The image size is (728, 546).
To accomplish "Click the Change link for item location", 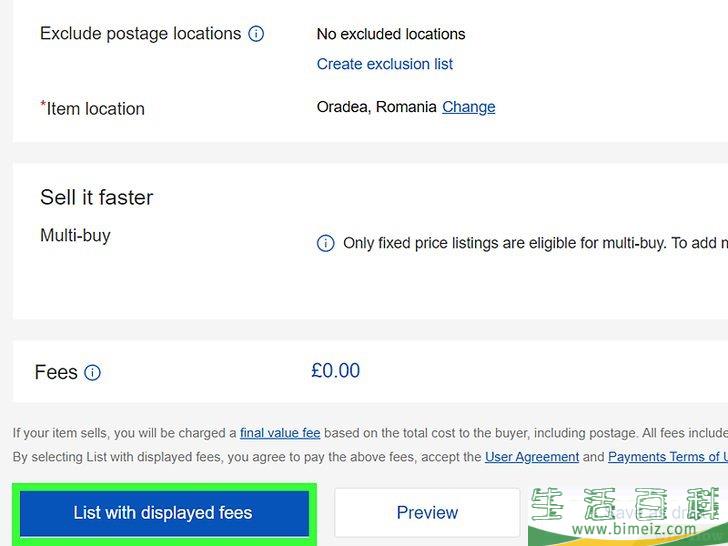I will click(x=468, y=107).
